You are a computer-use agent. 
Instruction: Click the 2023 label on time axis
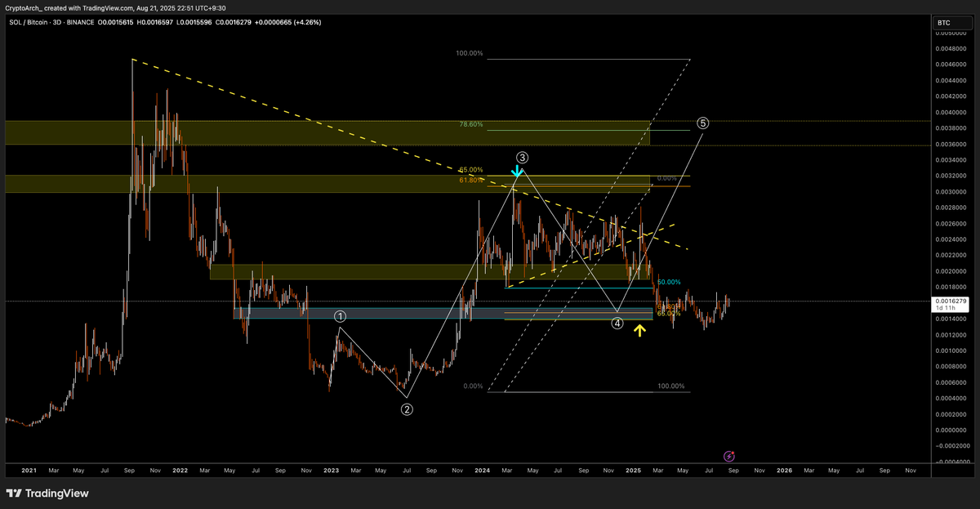(331, 471)
